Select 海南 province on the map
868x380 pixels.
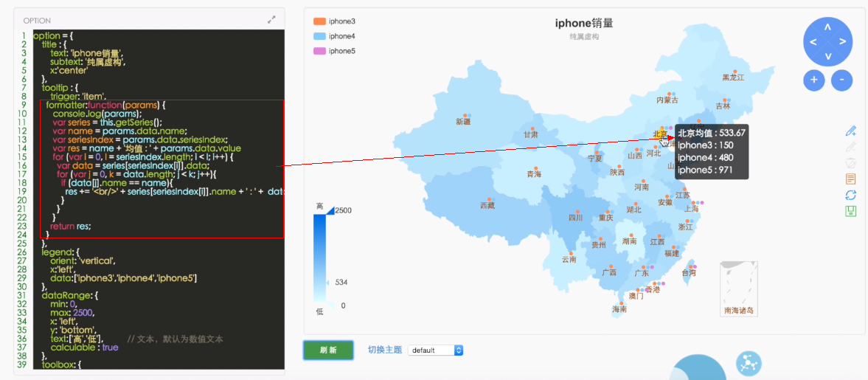(x=619, y=309)
